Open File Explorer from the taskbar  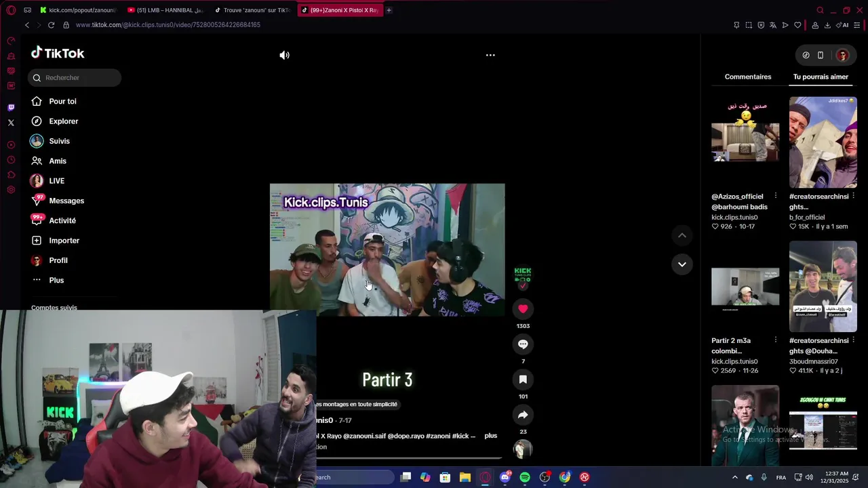pos(465,477)
